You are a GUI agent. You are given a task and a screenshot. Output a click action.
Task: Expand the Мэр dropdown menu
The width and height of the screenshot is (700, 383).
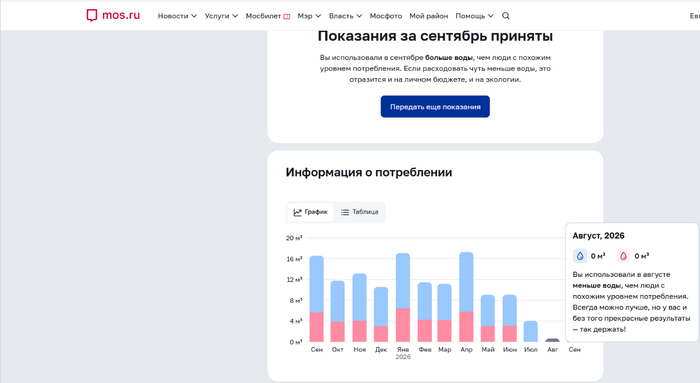pyautogui.click(x=309, y=16)
